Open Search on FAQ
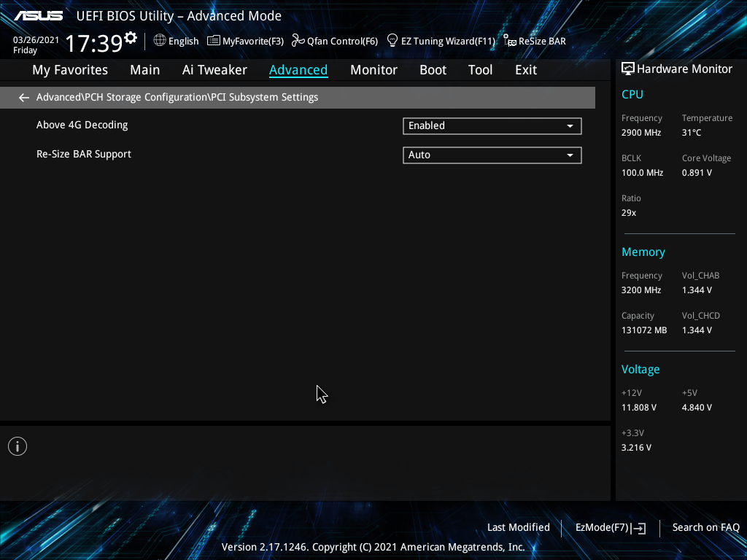Viewport: 747px width, 560px height. click(x=705, y=527)
